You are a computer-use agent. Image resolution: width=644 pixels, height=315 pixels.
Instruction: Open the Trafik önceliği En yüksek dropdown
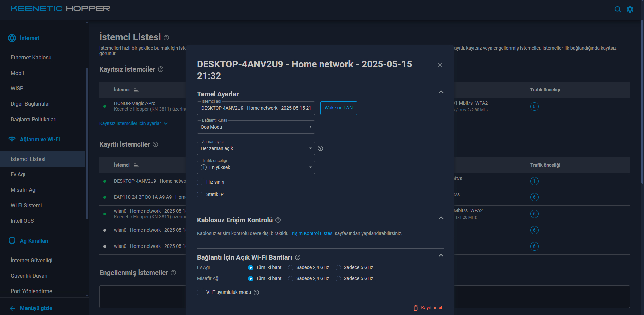click(256, 167)
